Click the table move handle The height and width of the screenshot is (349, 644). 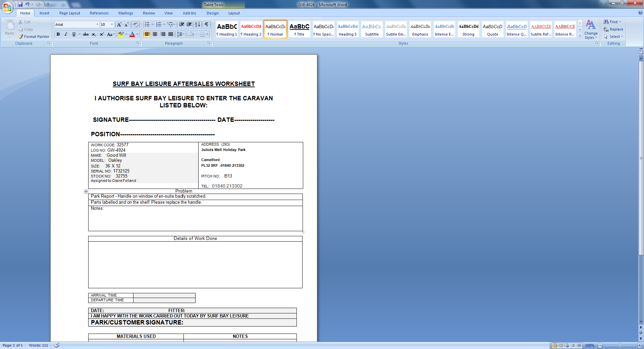pos(86,191)
